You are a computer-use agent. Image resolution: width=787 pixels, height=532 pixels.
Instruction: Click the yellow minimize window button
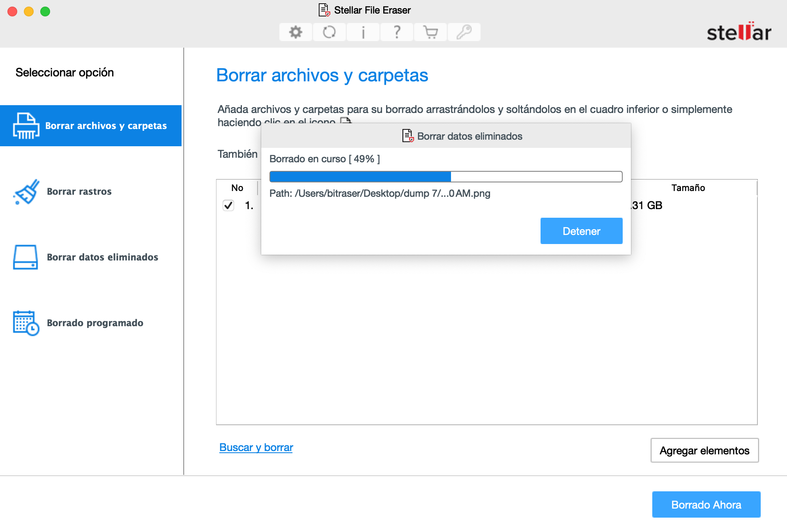(29, 12)
